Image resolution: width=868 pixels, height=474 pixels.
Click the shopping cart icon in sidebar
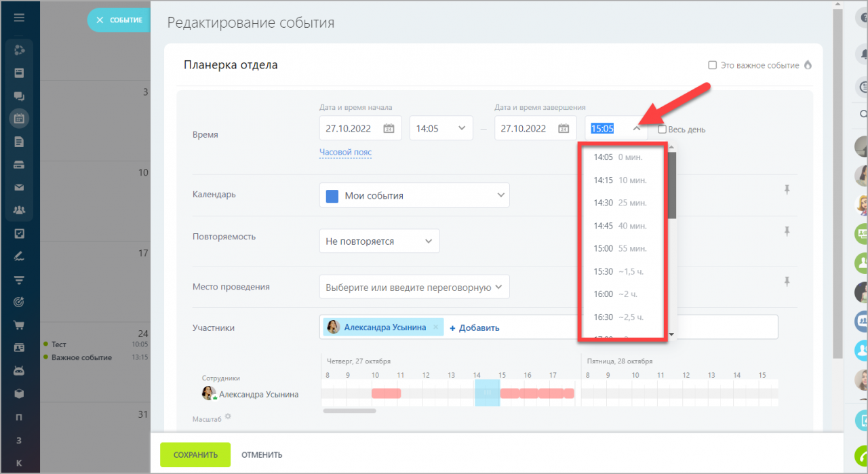click(19, 325)
